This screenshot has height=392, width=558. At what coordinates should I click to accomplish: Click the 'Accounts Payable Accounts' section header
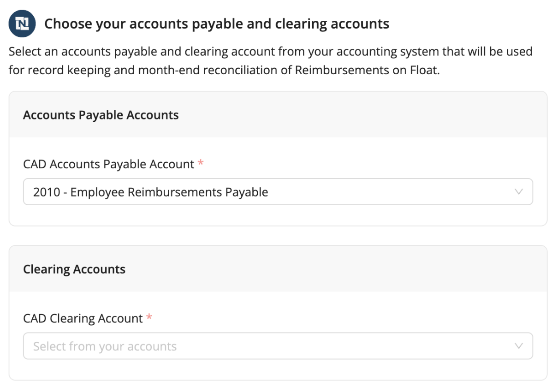[x=101, y=115]
